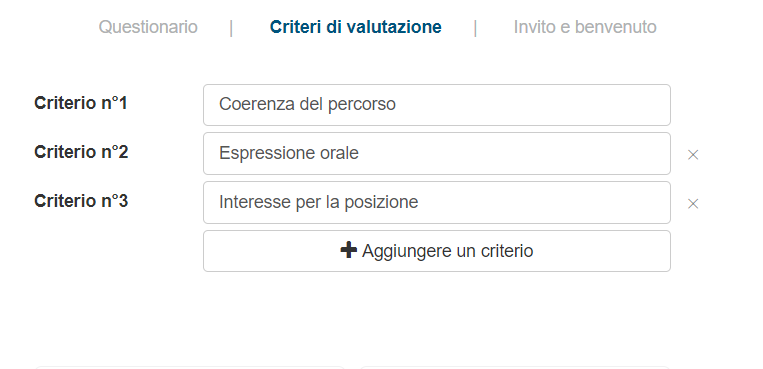Click the plus icon beside Aggiungere un criterio
The width and height of the screenshot is (763, 369).
point(348,250)
